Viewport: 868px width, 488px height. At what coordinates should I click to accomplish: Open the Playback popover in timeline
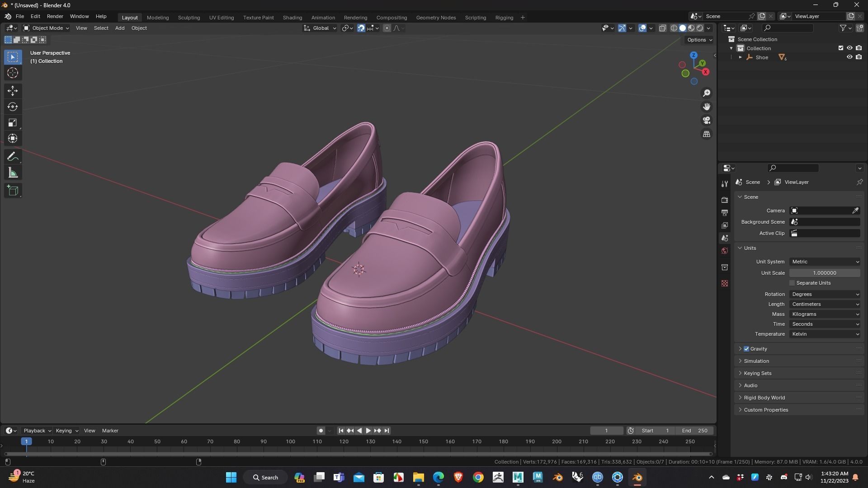coord(37,431)
